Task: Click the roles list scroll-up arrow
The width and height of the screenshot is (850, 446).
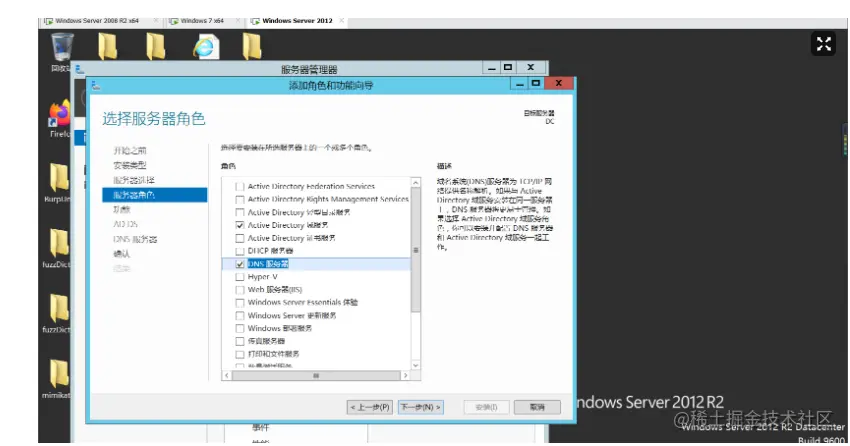Action: tap(416, 183)
